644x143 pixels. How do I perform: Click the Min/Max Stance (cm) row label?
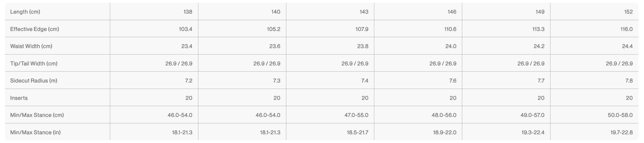click(37, 115)
